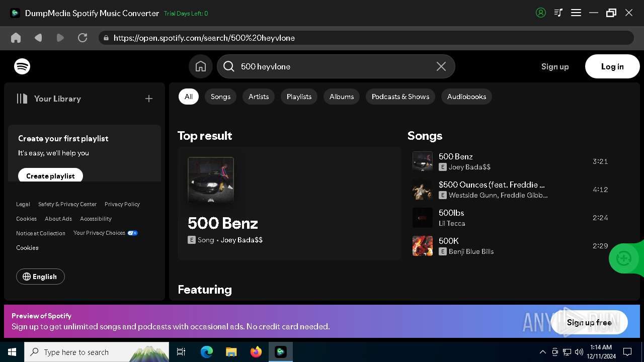Clear the search query
The image size is (644, 362).
441,66
